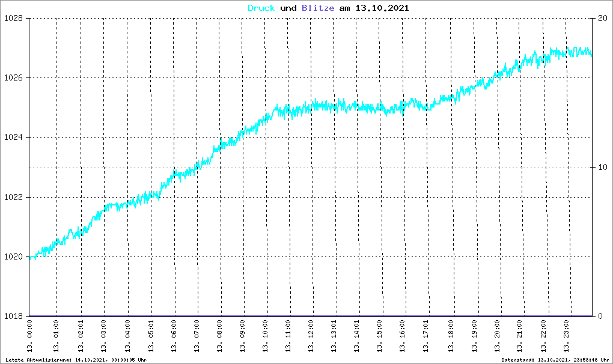Image resolution: width=613 pixels, height=364 pixels.
Task: Click the time label '13. 06:00'
Action: (x=174, y=336)
